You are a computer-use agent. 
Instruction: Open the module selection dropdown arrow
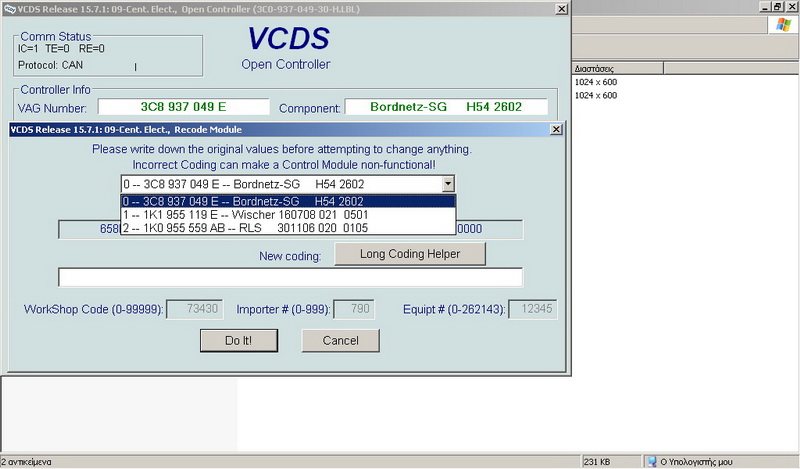[x=448, y=184]
